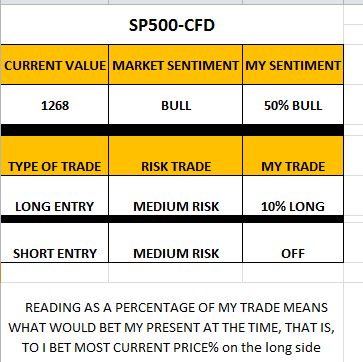Click the SHORT ENTRY cell
Viewport: 363px width, 362px height.
[55, 243]
